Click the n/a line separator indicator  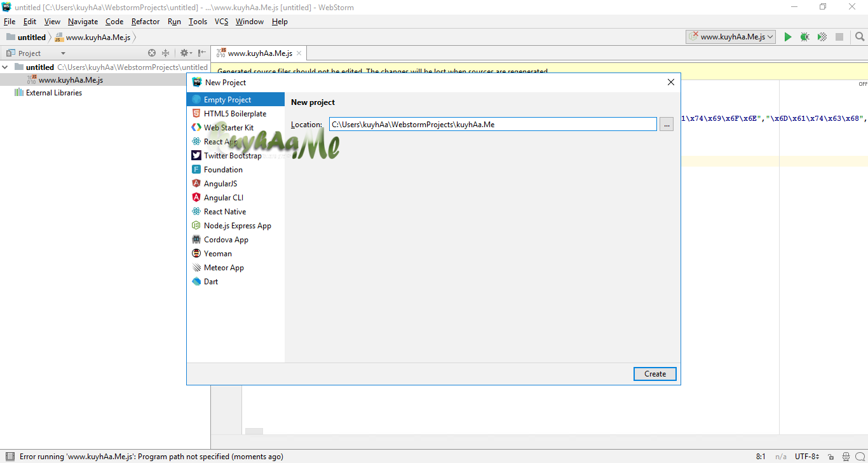click(x=781, y=457)
